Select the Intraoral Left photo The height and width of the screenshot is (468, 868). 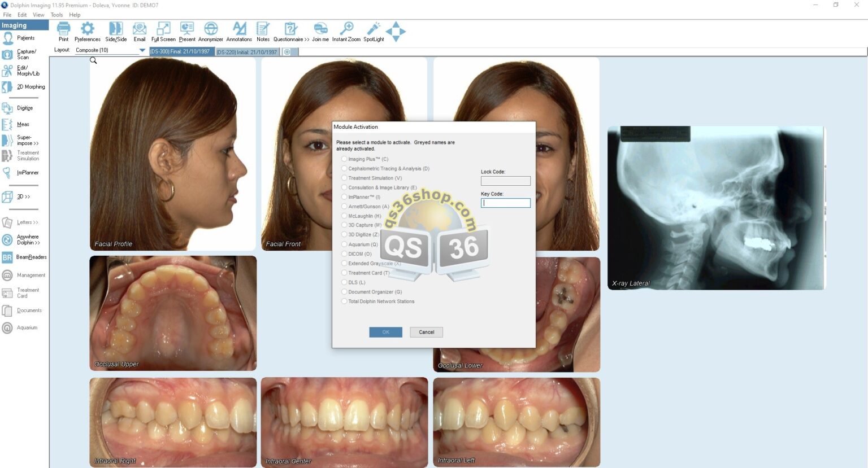[517, 422]
